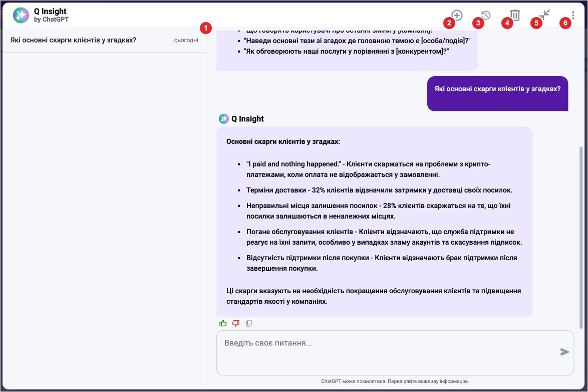Click the bullet 'Неправильні місця залишення посилок'
588x392 pixels.
pyautogui.click(x=378, y=211)
